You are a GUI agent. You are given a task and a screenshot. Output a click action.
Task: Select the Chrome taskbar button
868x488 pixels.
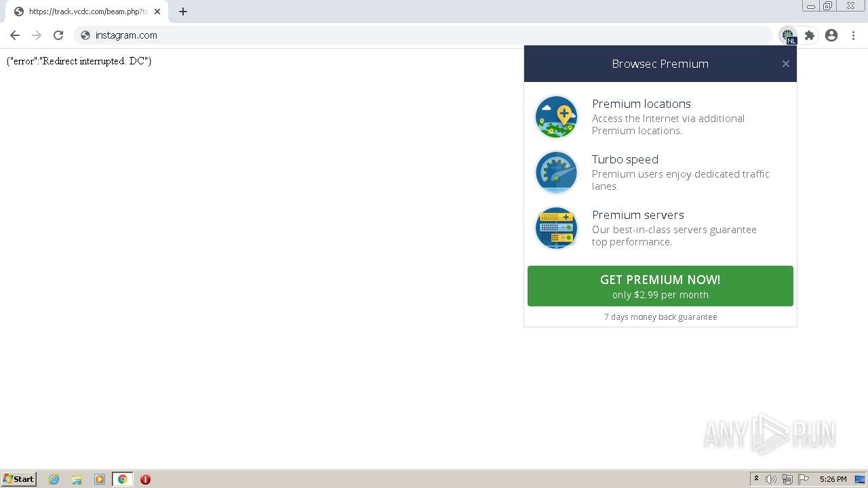point(122,479)
